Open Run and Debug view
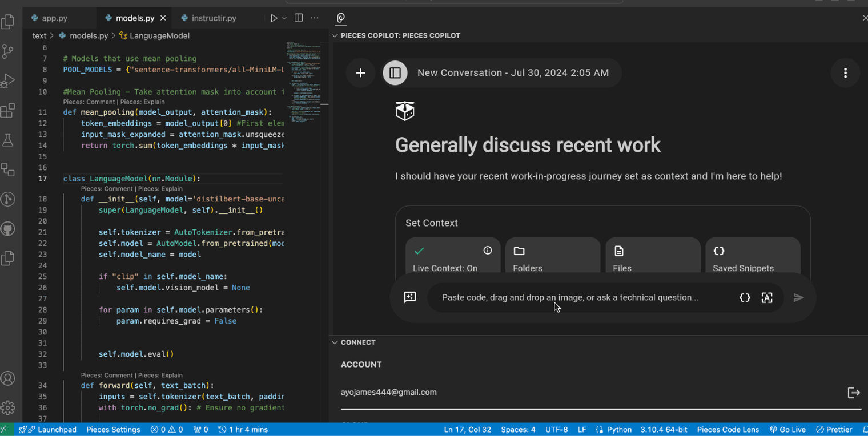This screenshot has height=436, width=868. click(x=8, y=81)
